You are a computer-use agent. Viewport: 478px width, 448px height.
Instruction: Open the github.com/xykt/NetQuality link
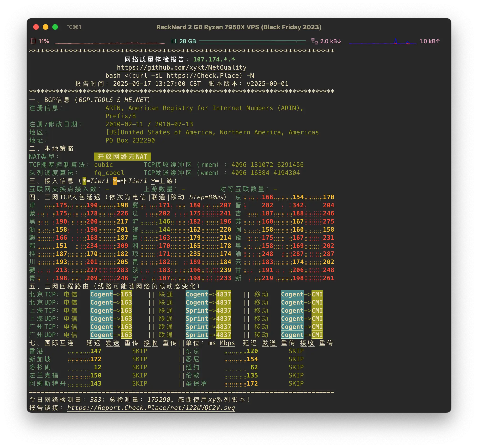(182, 67)
